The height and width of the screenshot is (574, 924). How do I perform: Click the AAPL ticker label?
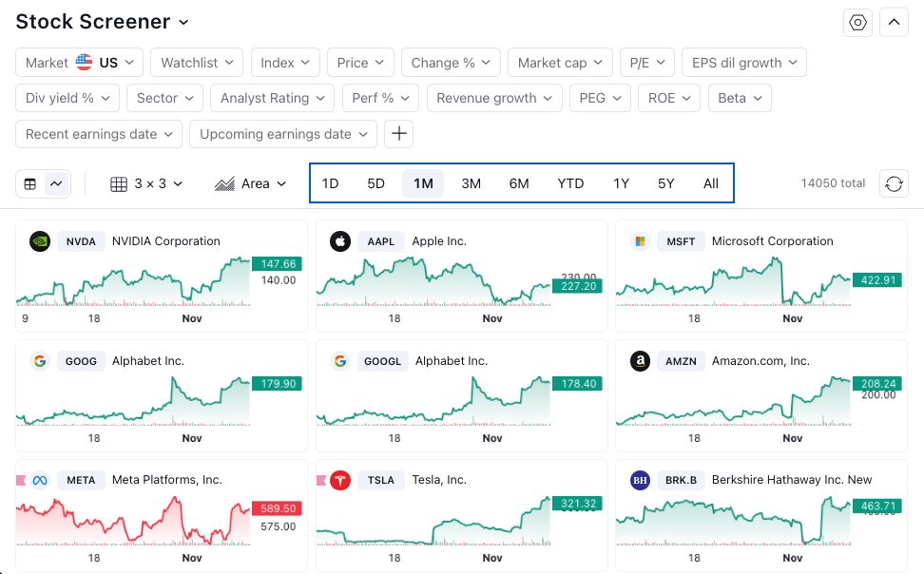(x=380, y=241)
